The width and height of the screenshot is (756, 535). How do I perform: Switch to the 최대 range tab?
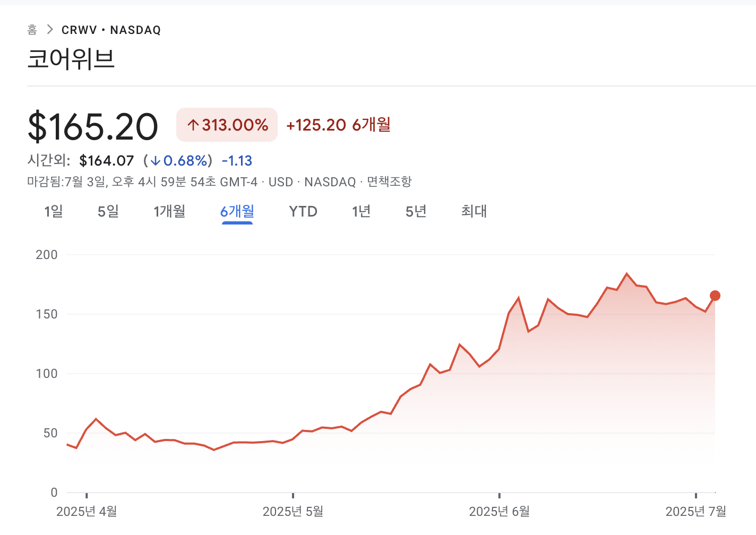click(474, 211)
